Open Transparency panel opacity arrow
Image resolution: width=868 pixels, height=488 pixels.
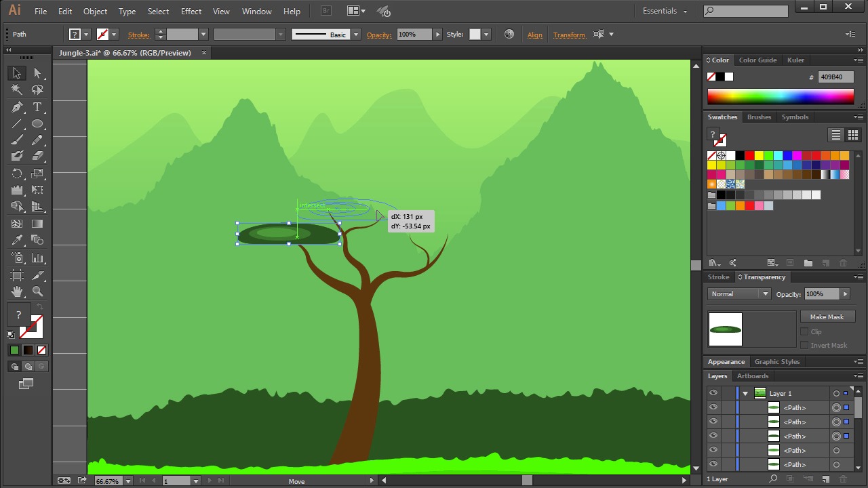coord(845,294)
